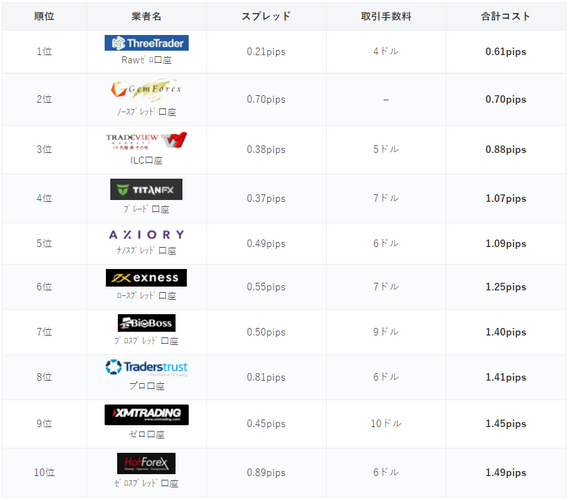Select the HotForex logo
Screen dimensions: 568x500
click(x=146, y=463)
